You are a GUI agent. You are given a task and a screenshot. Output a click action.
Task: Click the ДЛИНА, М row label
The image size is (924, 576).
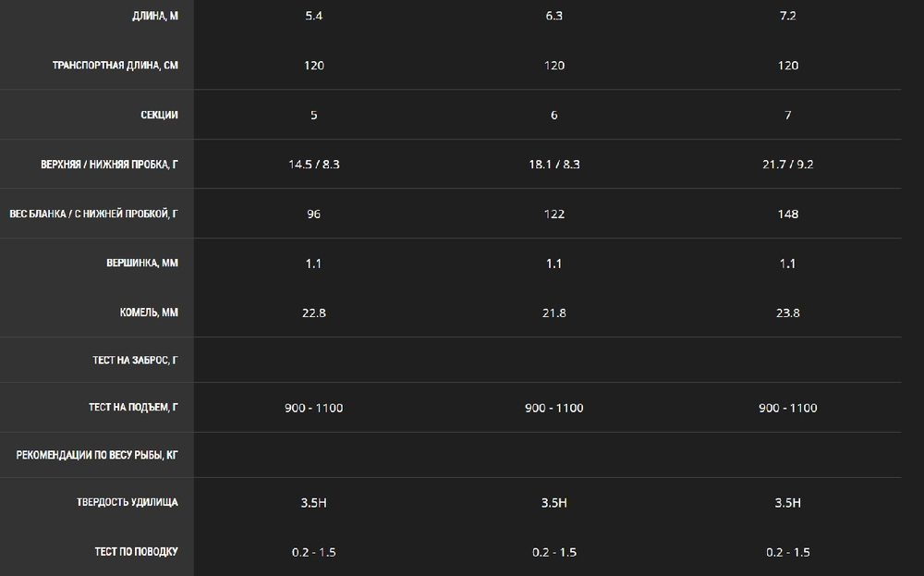pos(155,16)
